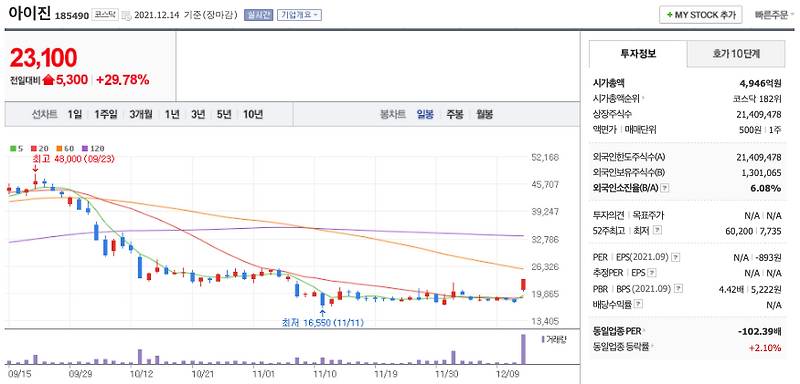Click the tallest volume bar after 12/09

coord(523,349)
